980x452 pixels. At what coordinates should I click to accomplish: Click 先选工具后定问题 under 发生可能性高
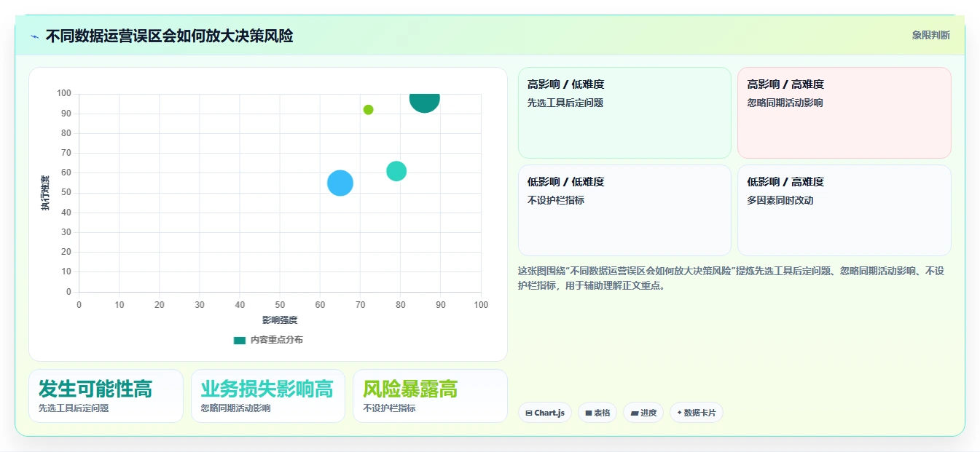74,408
